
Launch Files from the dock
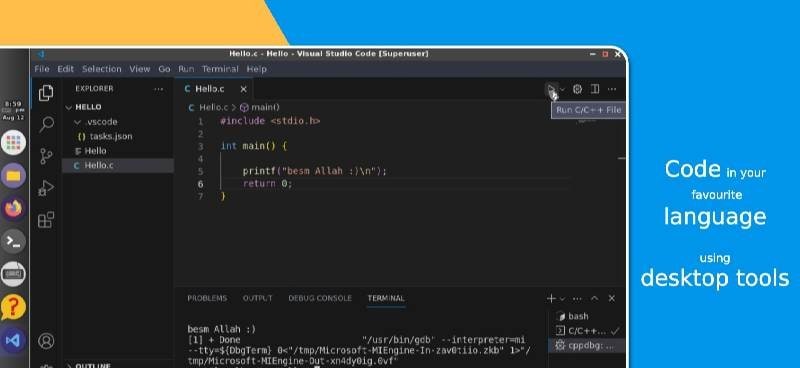click(13, 176)
